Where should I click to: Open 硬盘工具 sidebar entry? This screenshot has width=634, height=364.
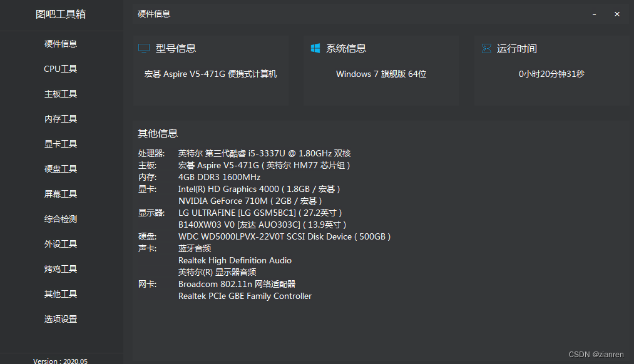click(61, 169)
